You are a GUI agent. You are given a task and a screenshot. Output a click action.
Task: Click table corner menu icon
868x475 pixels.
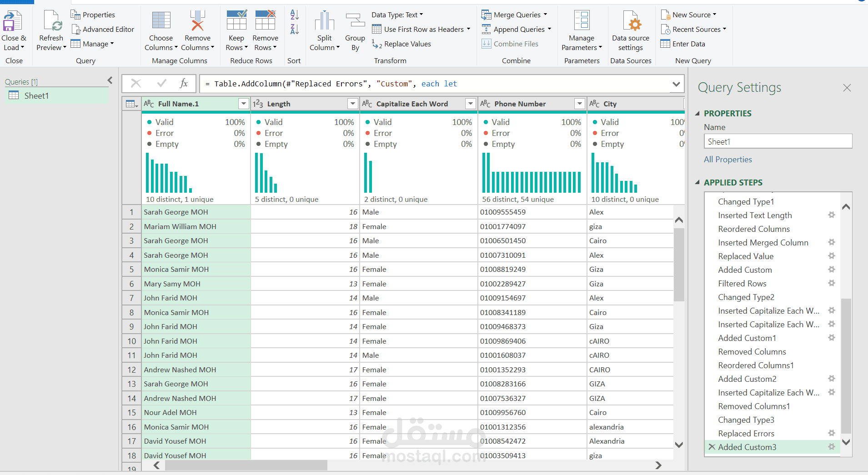132,104
